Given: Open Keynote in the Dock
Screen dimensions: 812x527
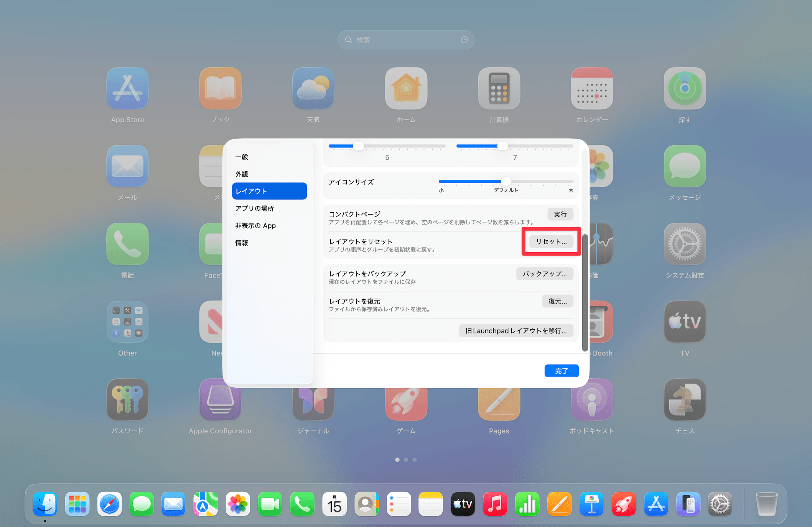Looking at the screenshot, I should coord(591,504).
